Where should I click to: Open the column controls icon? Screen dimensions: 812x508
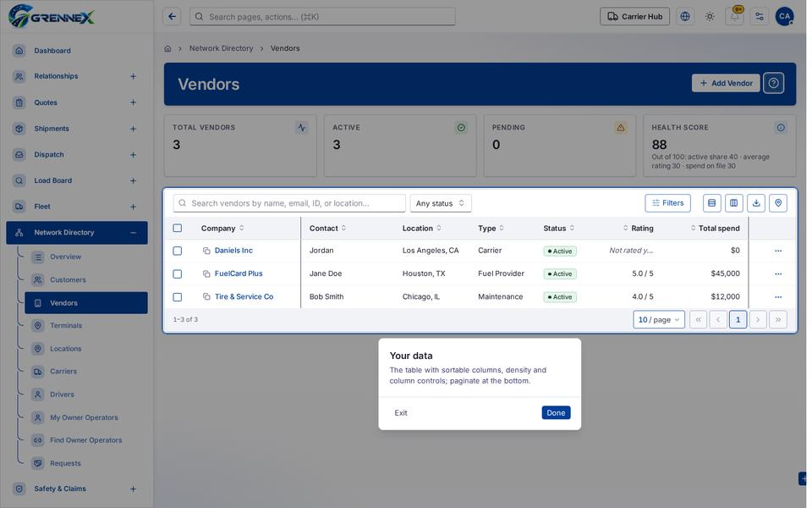point(734,203)
